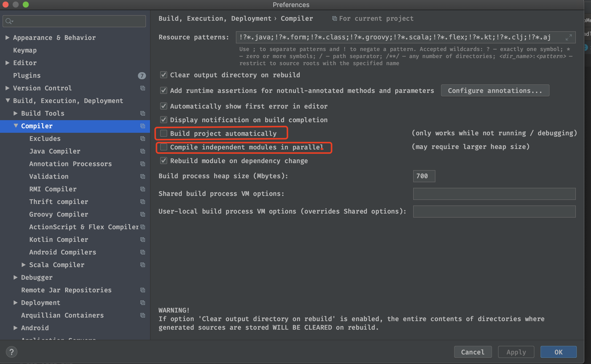Click Shared build process VM options field
Viewport: 591px width, 364px height.
click(494, 194)
